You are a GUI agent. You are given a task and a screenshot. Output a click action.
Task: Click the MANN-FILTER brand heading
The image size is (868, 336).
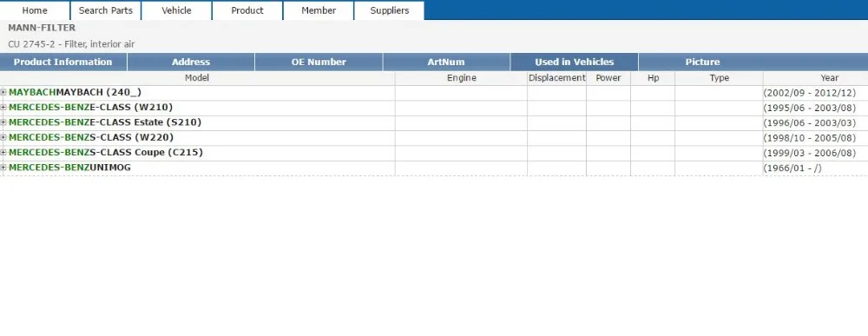[42, 28]
